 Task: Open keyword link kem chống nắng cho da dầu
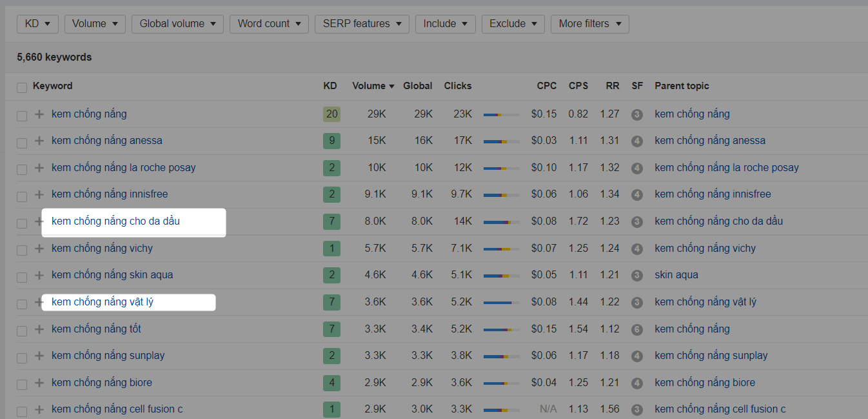click(x=115, y=221)
